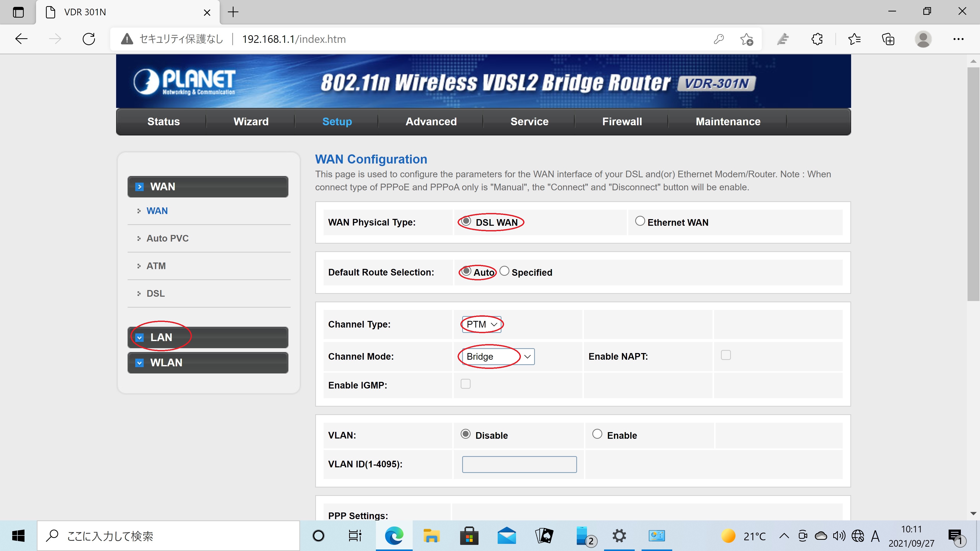Select the Ethernet WAN radio button

click(x=640, y=221)
